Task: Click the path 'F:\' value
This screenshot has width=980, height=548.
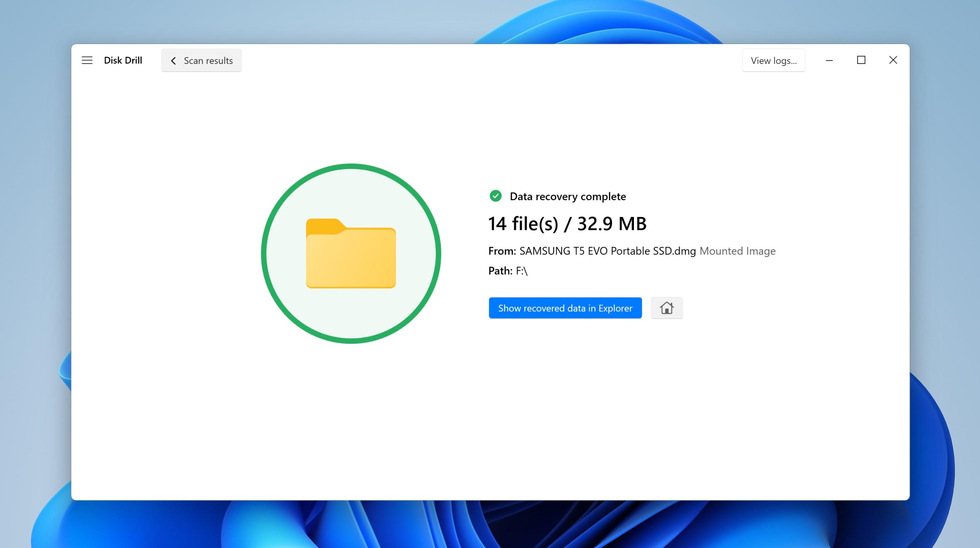Action: point(522,271)
